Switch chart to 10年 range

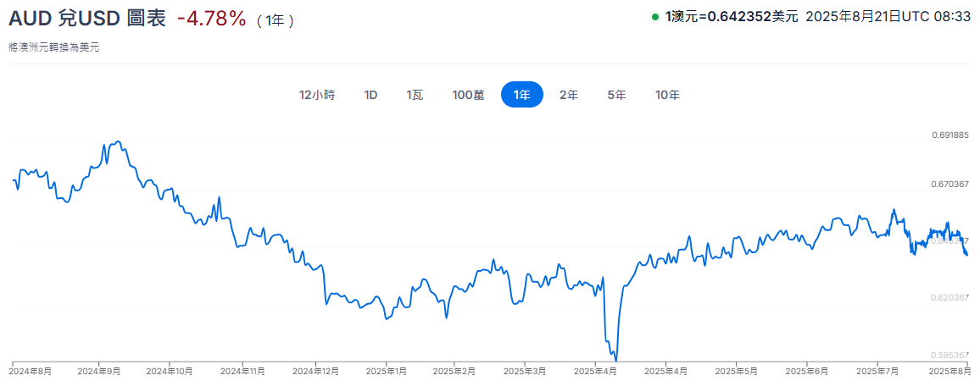[x=667, y=95]
